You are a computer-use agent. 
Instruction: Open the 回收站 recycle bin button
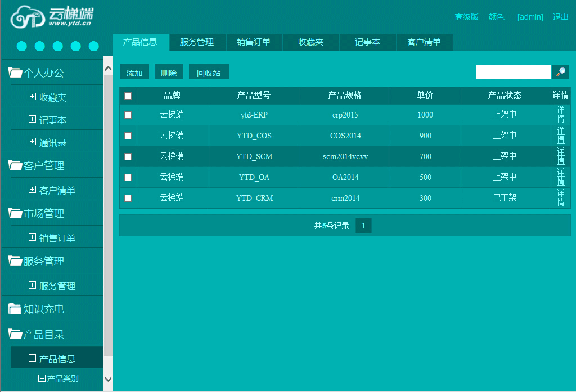point(209,71)
